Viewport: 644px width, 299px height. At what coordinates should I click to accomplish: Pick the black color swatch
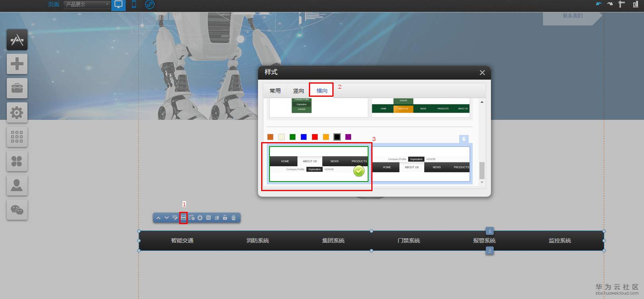click(337, 137)
